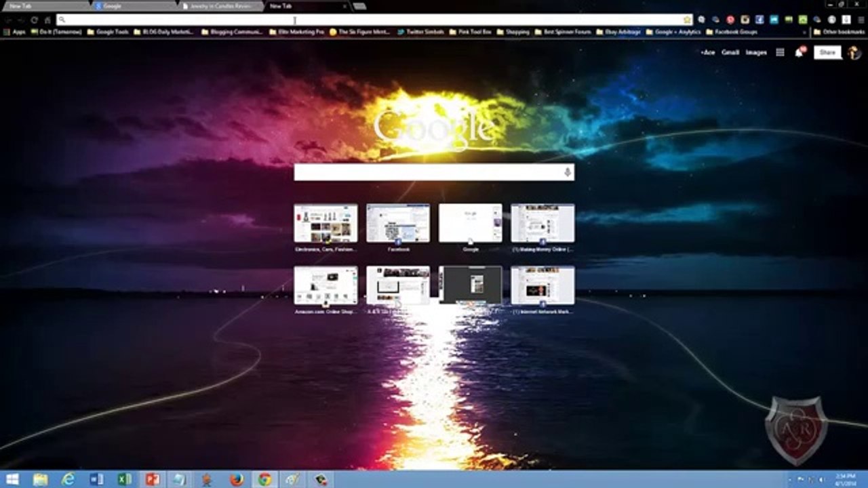Open the Facebook most-visited thumbnail
Image resolution: width=868 pixels, height=488 pixels.
[398, 223]
